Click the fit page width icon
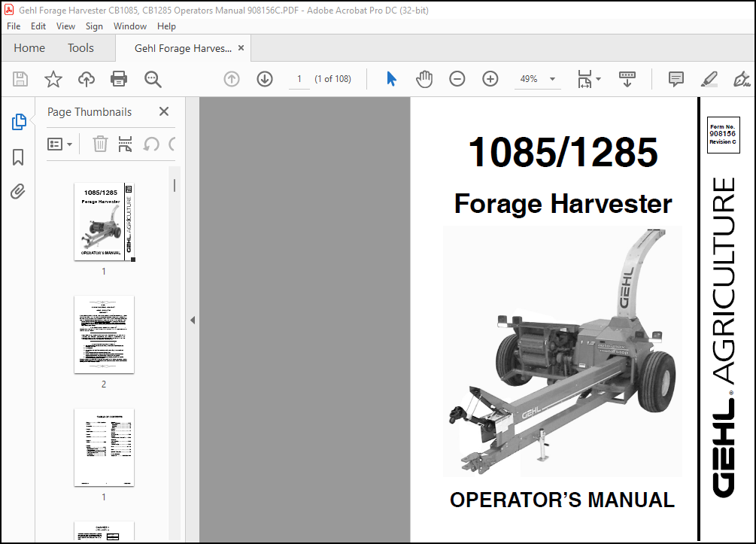756x544 pixels. [x=584, y=79]
